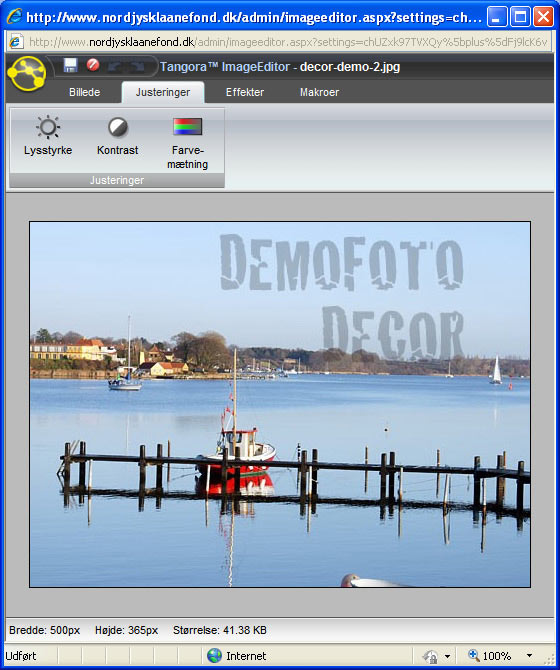Expand the privacy lock icon dropdown arrow
Image resolution: width=560 pixels, height=670 pixels.
coord(447,656)
